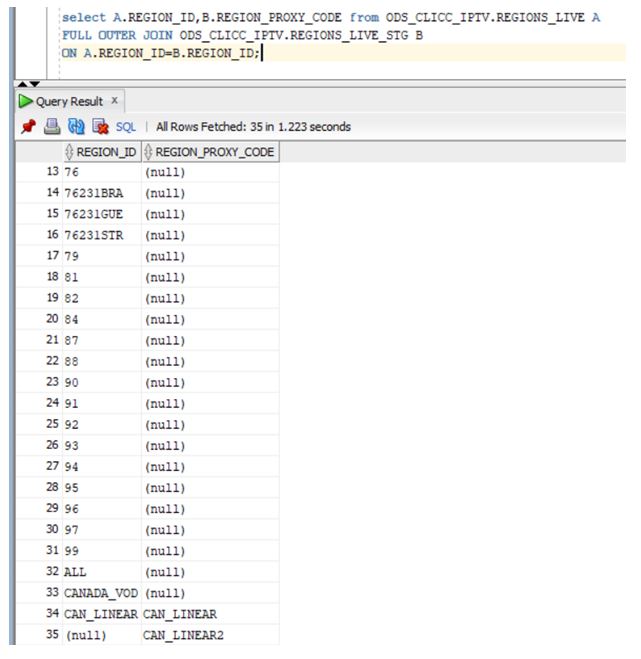Click the print results icon
641x659 pixels.
pos(52,127)
